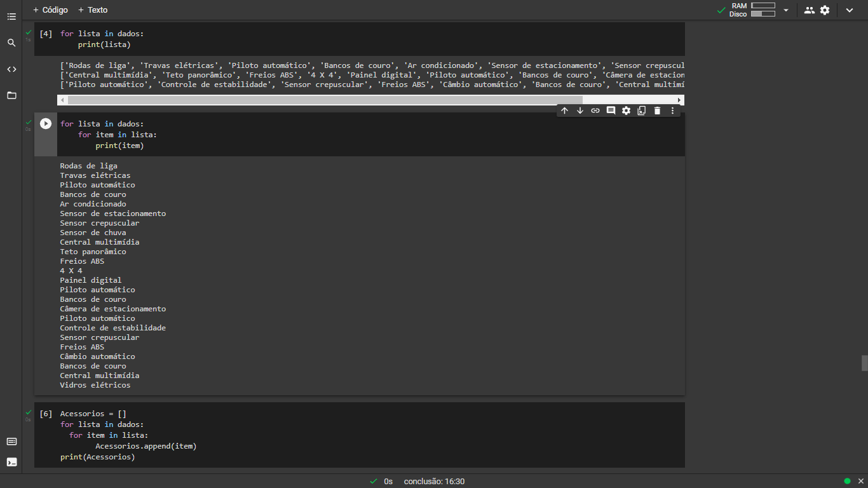Click the 'Rodas de liga' output line
Screen dimensions: 868x488
click(x=89, y=166)
